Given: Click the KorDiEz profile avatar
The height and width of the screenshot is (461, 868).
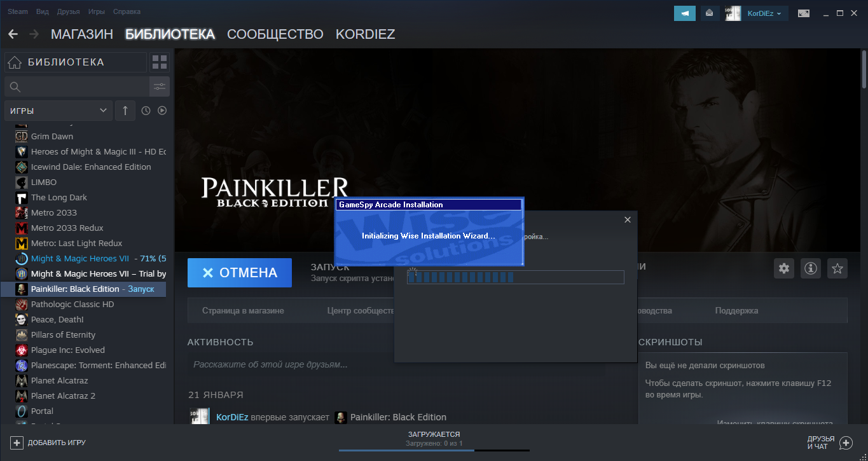Looking at the screenshot, I should point(733,13).
